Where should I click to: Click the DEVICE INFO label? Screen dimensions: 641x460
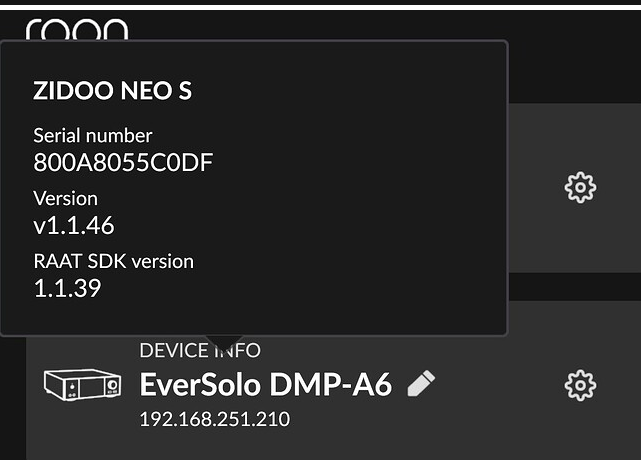[200, 350]
